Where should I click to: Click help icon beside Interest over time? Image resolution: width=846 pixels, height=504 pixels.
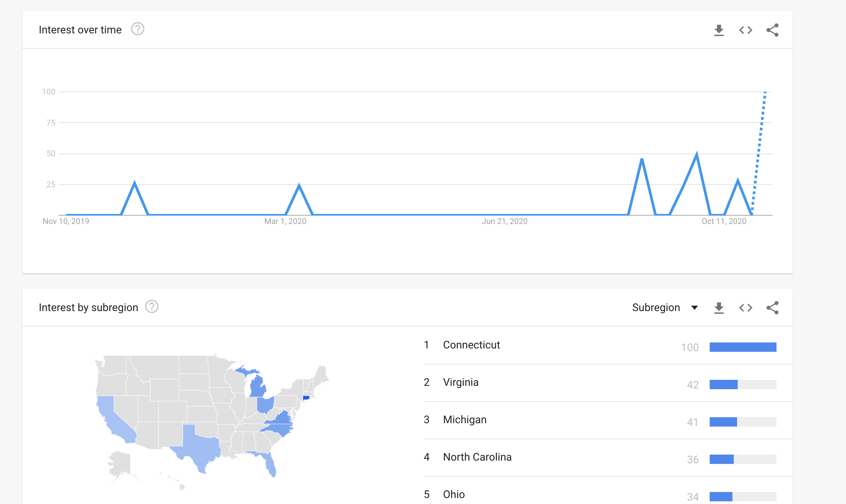tap(138, 29)
